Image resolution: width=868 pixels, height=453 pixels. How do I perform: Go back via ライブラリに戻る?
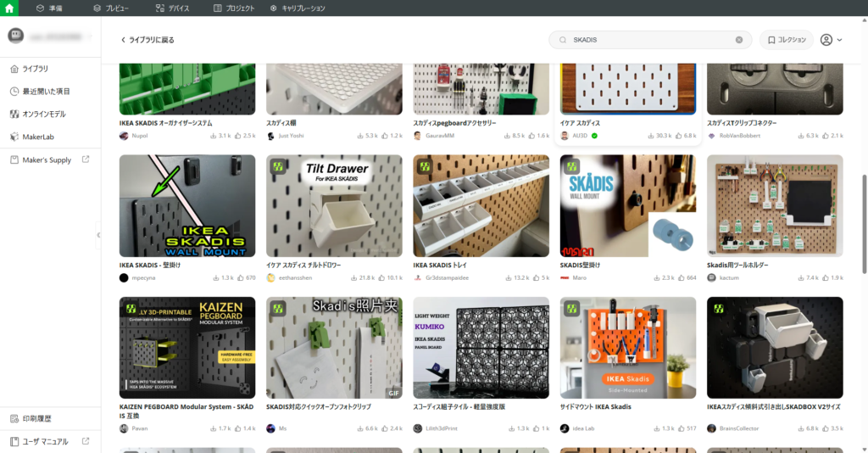coord(147,40)
